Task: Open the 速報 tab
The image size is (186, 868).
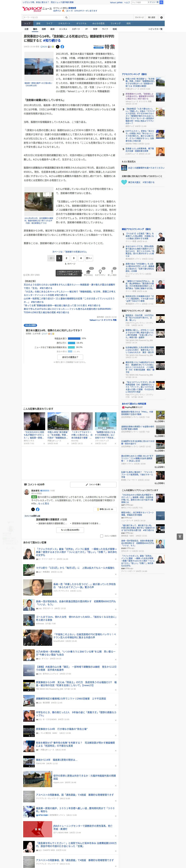Action: [38, 24]
